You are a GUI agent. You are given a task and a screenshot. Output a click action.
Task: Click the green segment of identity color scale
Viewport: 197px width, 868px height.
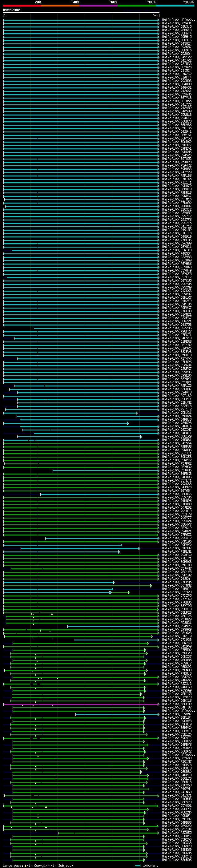pyautogui.click(x=137, y=6)
